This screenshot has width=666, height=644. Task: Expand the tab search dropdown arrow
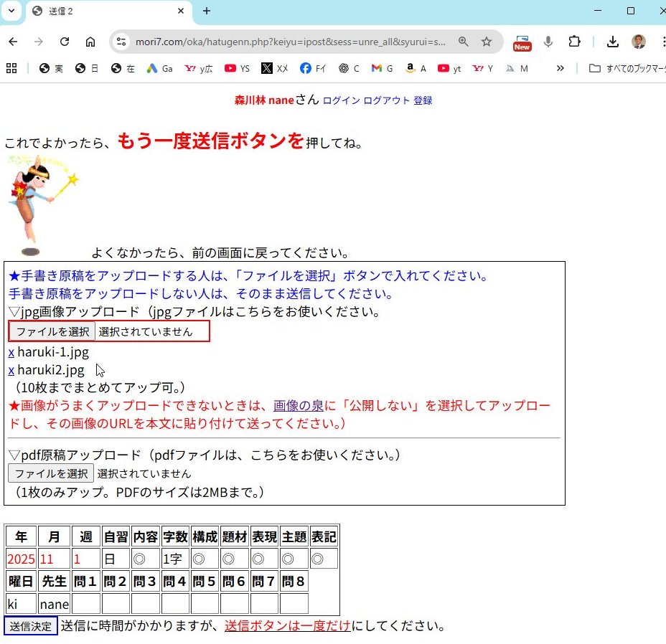pyautogui.click(x=11, y=11)
